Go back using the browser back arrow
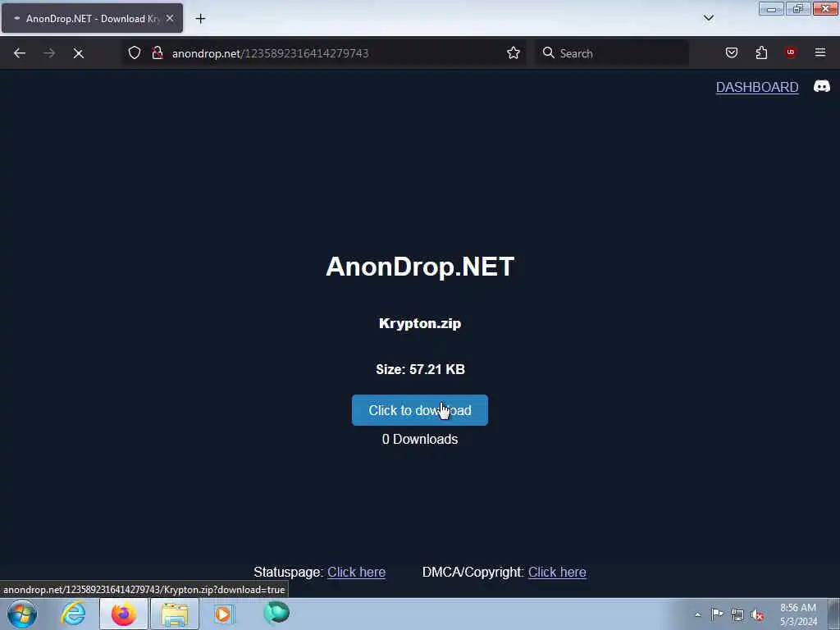This screenshot has width=840, height=630. 20,53
